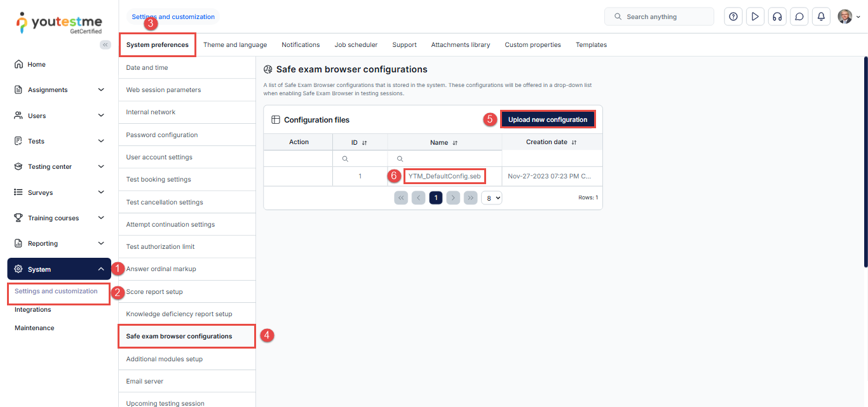Open the YTM_DefaultConfig.seb file link
868x407 pixels.
(444, 176)
